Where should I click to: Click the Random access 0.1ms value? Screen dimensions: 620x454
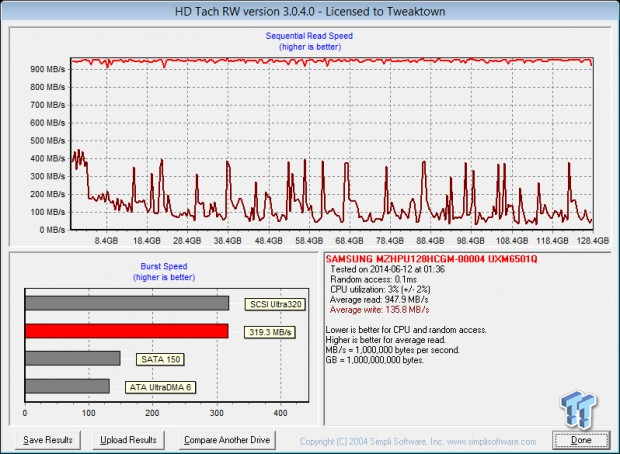click(373, 279)
